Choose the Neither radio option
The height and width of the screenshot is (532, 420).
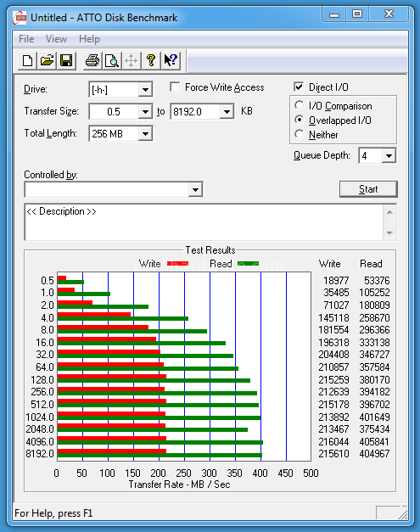pyautogui.click(x=299, y=134)
